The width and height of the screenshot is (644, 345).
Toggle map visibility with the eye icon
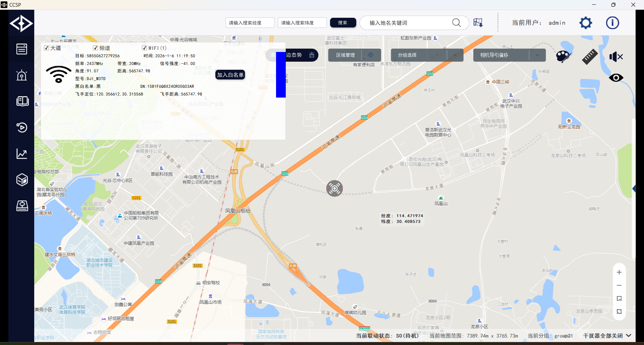click(x=616, y=78)
